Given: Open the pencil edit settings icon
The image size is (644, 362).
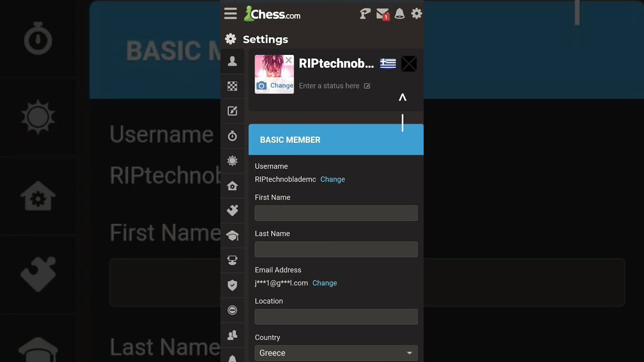Looking at the screenshot, I should pyautogui.click(x=232, y=111).
